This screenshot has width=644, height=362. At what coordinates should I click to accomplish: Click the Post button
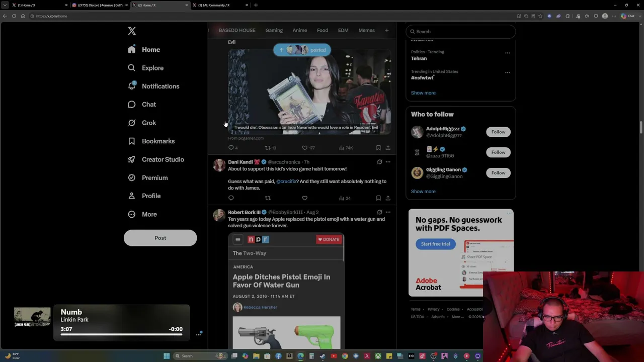pyautogui.click(x=160, y=238)
